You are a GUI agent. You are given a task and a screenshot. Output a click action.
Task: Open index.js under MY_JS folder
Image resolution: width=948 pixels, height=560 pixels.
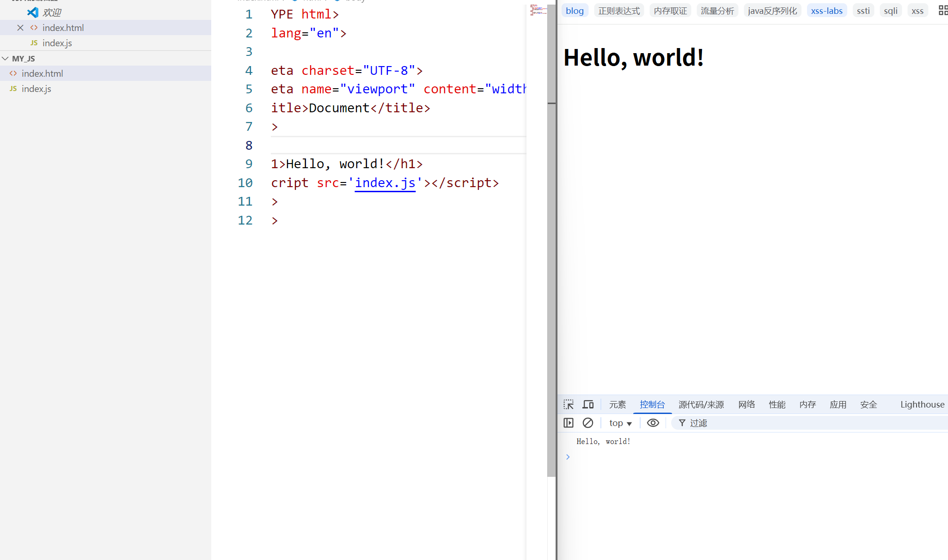click(36, 89)
